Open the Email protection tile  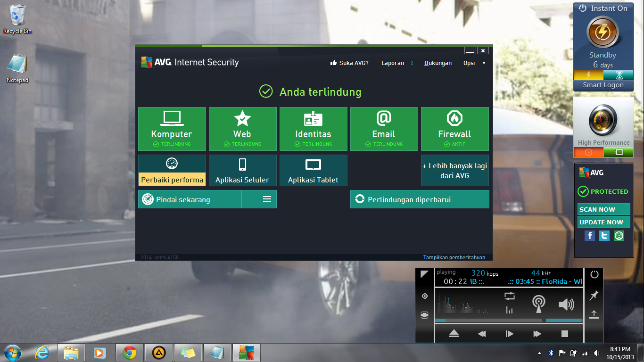click(384, 129)
